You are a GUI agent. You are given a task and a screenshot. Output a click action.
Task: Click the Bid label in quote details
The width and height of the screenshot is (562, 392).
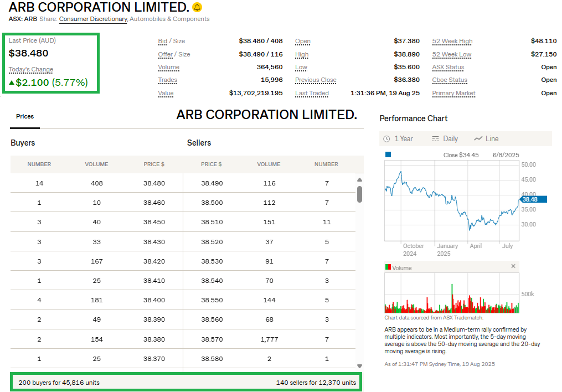pyautogui.click(x=162, y=42)
